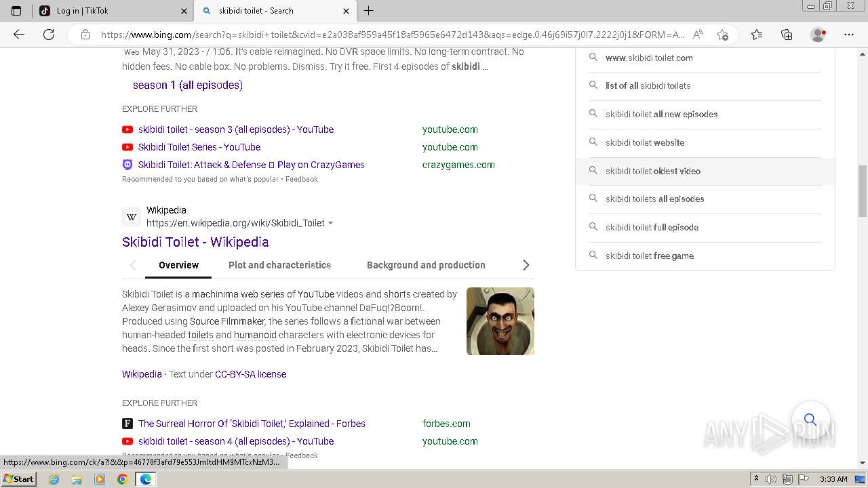Open the Collections panel

pos(787,35)
